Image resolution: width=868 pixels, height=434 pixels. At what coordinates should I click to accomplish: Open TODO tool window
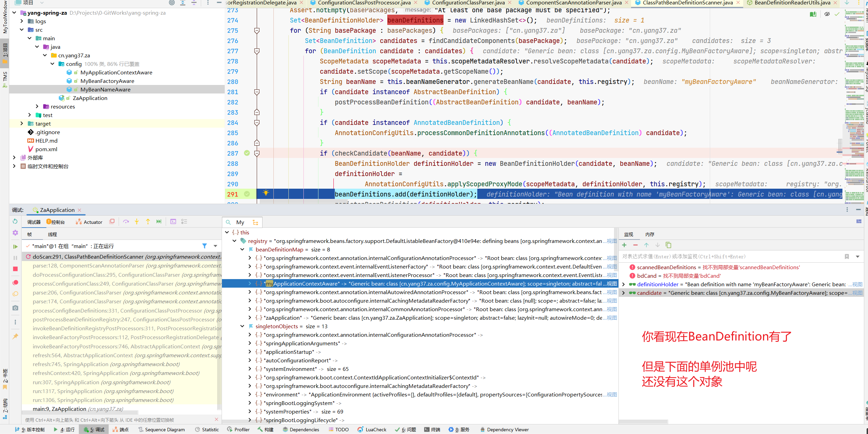click(x=339, y=430)
